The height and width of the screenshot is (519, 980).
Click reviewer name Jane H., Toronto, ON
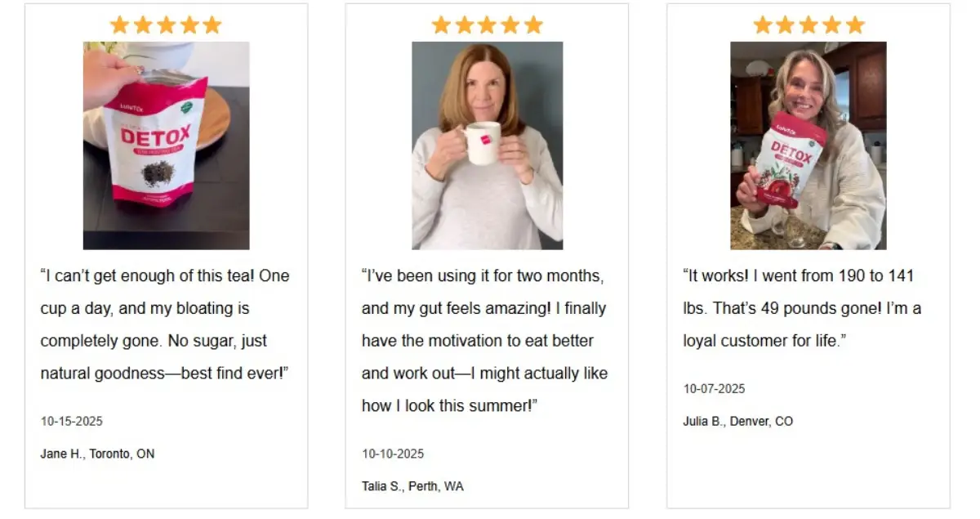(x=97, y=454)
